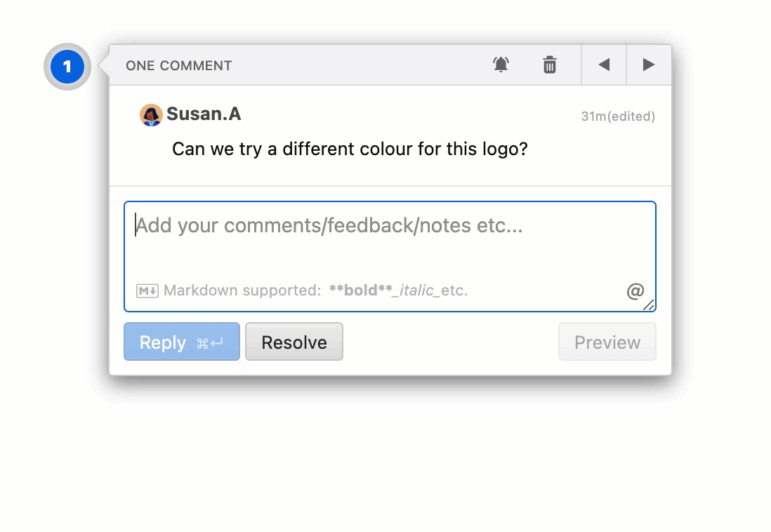Toggle the Resolve state of this thread

(294, 342)
